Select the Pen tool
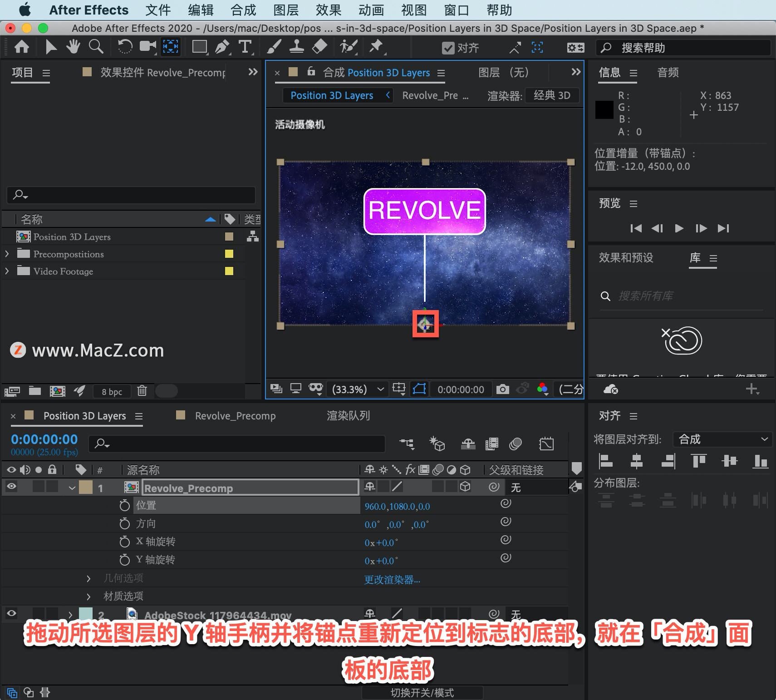The height and width of the screenshot is (700, 776). tap(222, 46)
